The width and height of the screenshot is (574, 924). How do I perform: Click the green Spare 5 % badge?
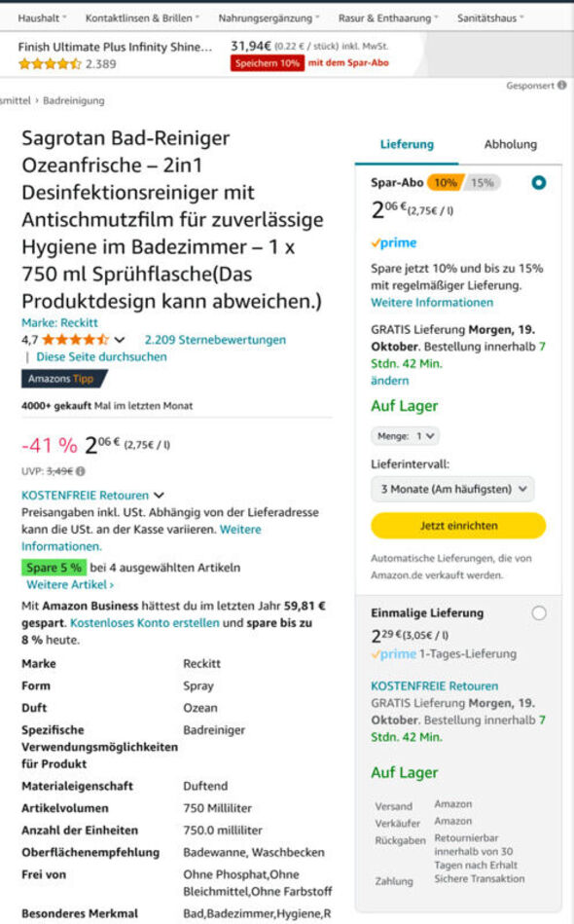click(x=54, y=568)
